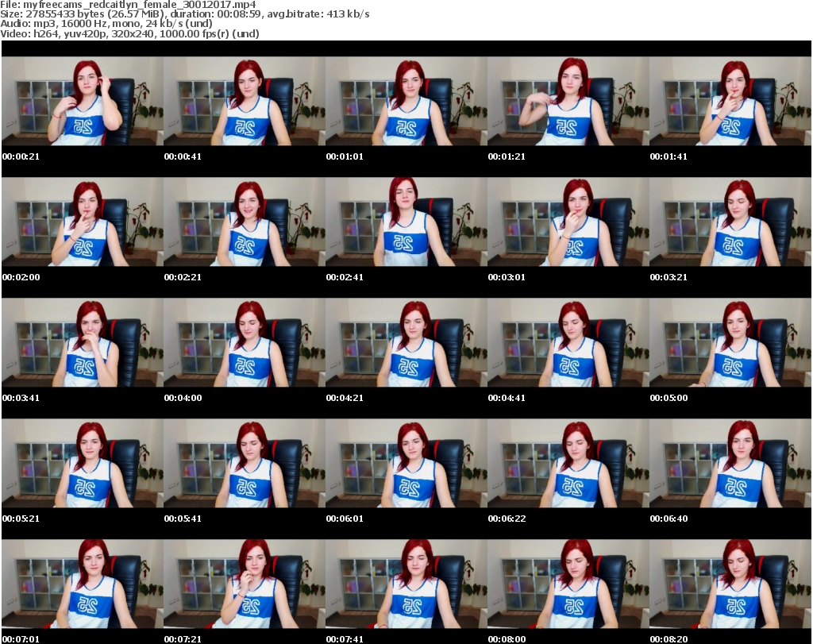Image resolution: width=813 pixels, height=644 pixels.
Task: Choose the thumbnail frame at 00:07:41
Action: [x=406, y=584]
